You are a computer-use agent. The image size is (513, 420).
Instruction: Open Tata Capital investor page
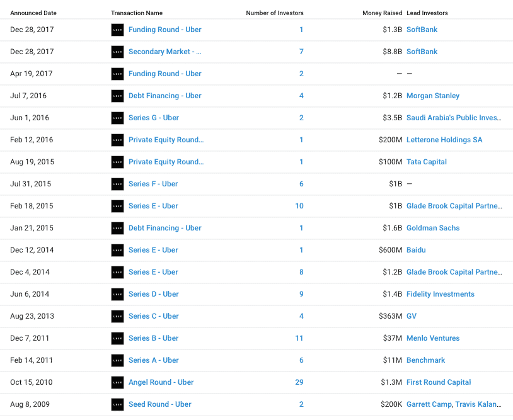point(427,162)
